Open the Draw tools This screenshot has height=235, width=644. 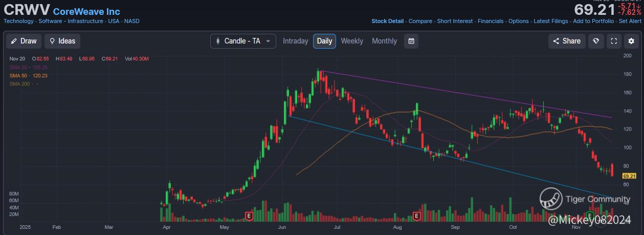[x=24, y=41]
